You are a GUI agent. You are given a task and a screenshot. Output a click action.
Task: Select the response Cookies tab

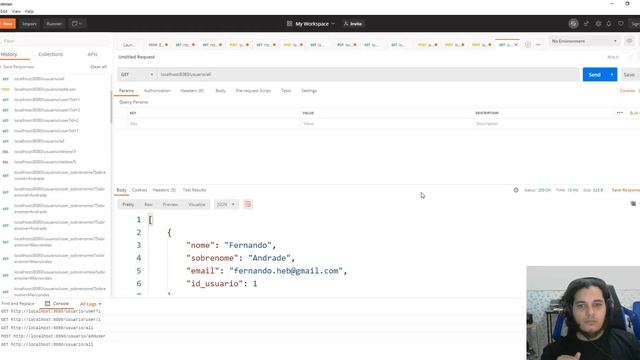click(x=139, y=190)
